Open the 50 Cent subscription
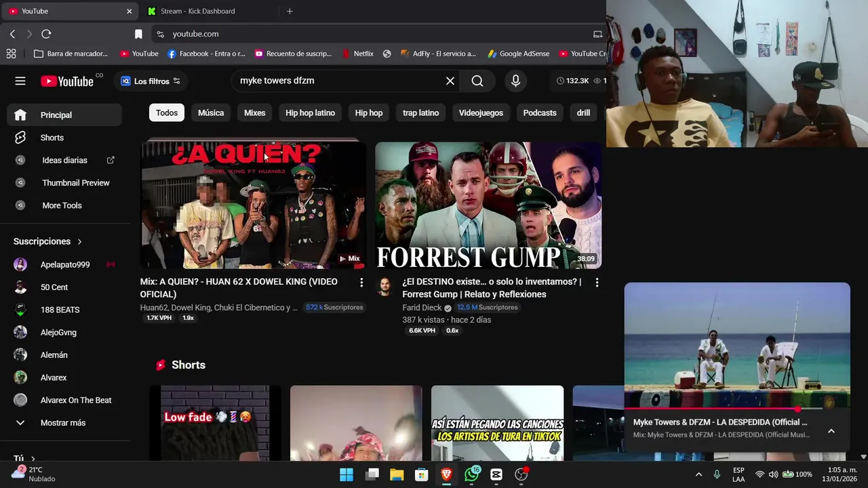This screenshot has height=488, width=868. (64, 287)
